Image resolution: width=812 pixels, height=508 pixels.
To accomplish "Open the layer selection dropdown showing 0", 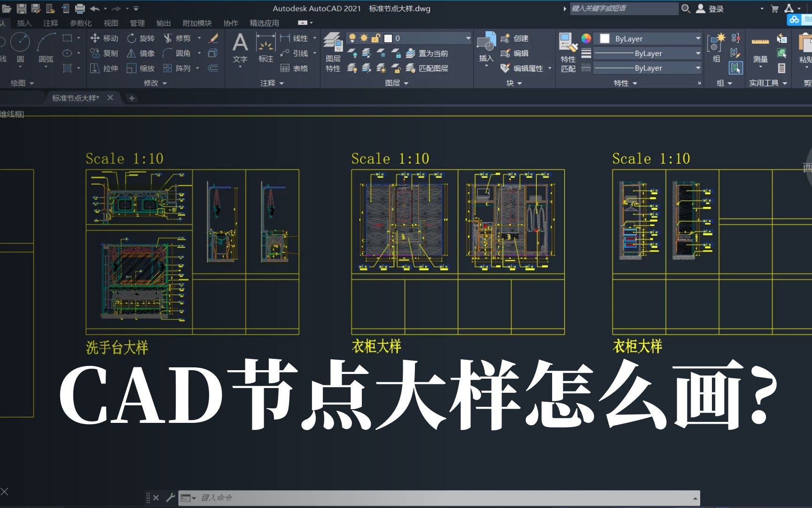I will 467,38.
